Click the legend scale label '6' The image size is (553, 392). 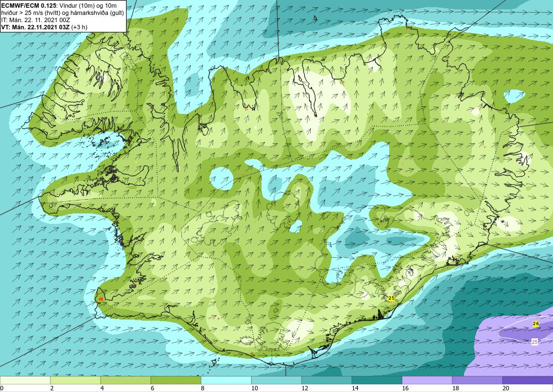tap(153, 388)
